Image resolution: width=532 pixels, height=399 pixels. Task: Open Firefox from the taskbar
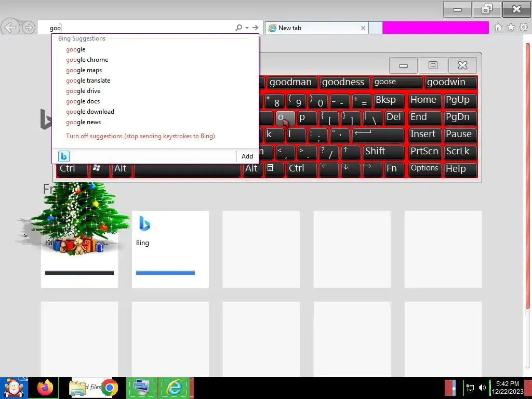coord(45,388)
